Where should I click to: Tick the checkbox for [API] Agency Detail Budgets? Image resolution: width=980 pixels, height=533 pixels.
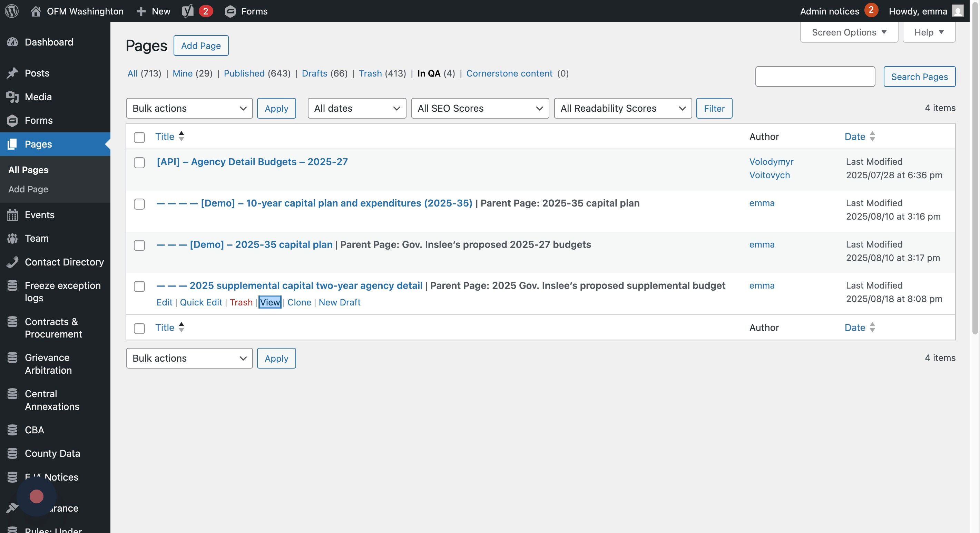[139, 163]
